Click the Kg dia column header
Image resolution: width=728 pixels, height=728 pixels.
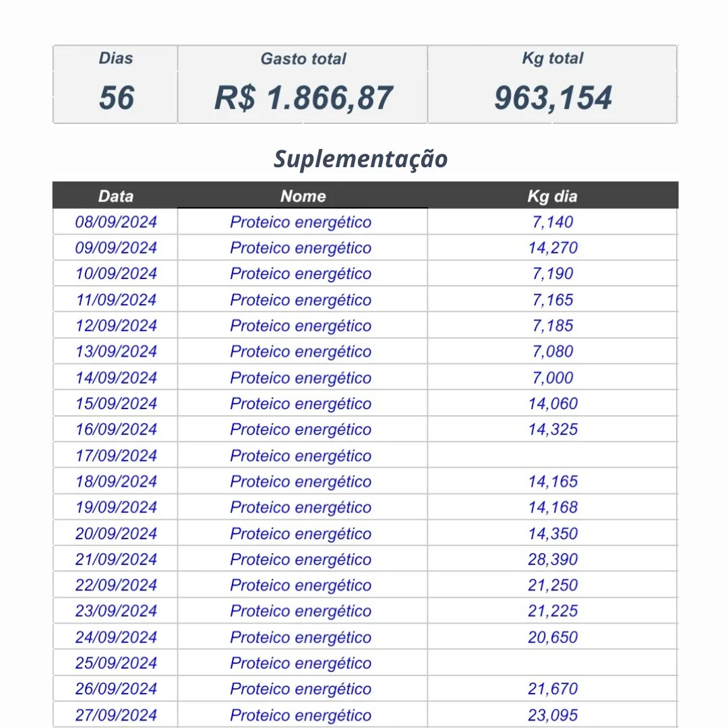point(552,196)
